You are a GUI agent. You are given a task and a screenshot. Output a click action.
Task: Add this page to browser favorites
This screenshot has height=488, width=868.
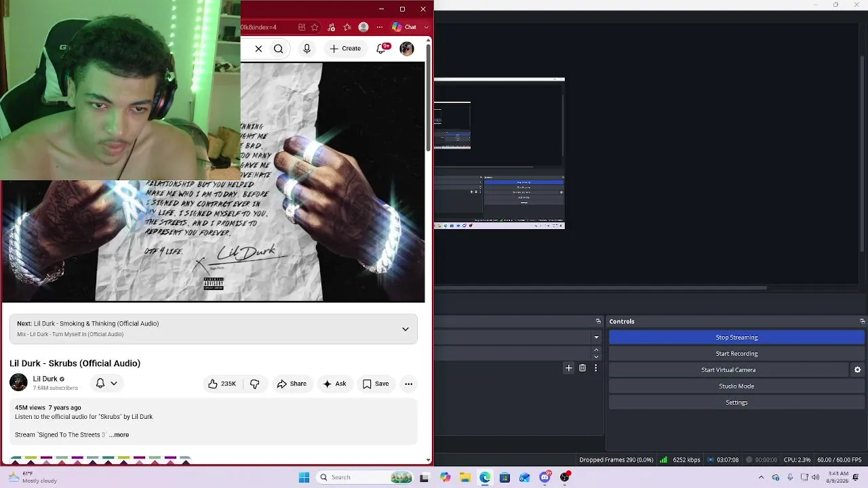click(x=315, y=27)
